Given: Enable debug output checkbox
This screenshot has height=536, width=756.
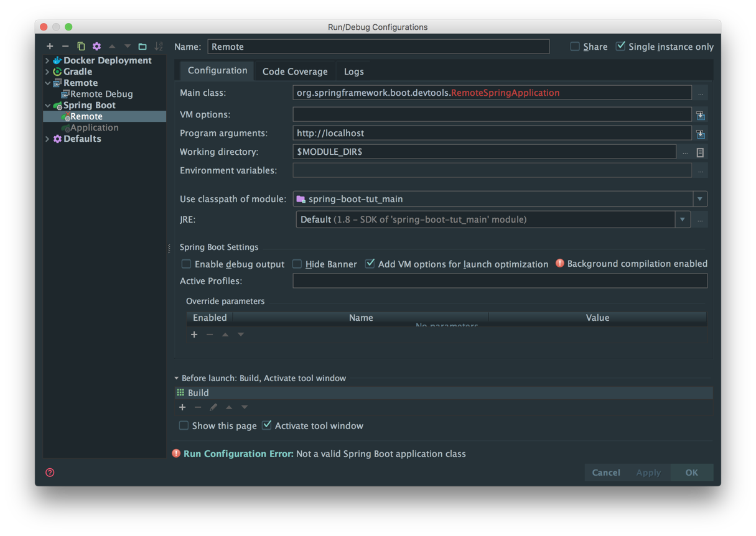Looking at the screenshot, I should (x=186, y=264).
